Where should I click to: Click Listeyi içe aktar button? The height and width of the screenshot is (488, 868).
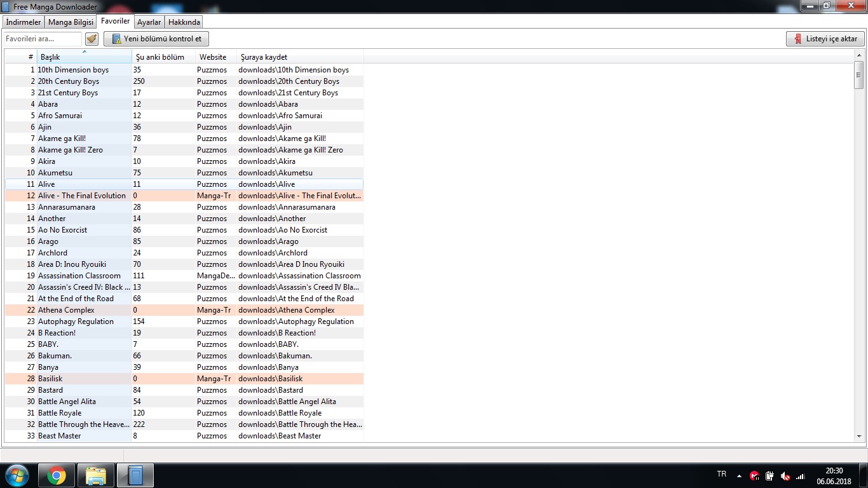[x=825, y=39]
